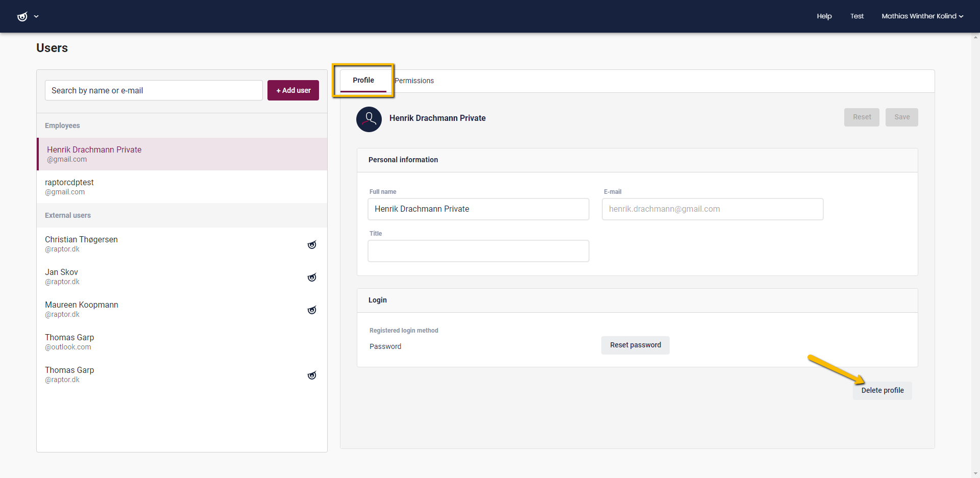
Task: Click the user avatar icon beside Henrik Drachmann
Action: coord(369,119)
